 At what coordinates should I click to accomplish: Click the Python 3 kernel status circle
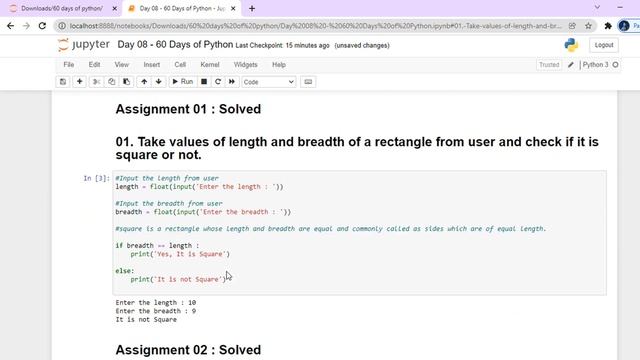coord(616,64)
